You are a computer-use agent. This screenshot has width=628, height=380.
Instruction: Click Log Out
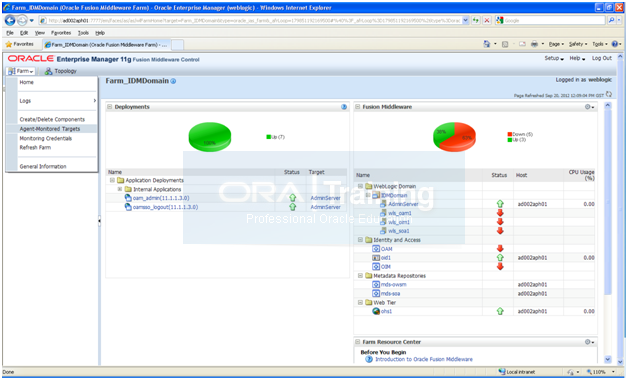[x=602, y=58]
